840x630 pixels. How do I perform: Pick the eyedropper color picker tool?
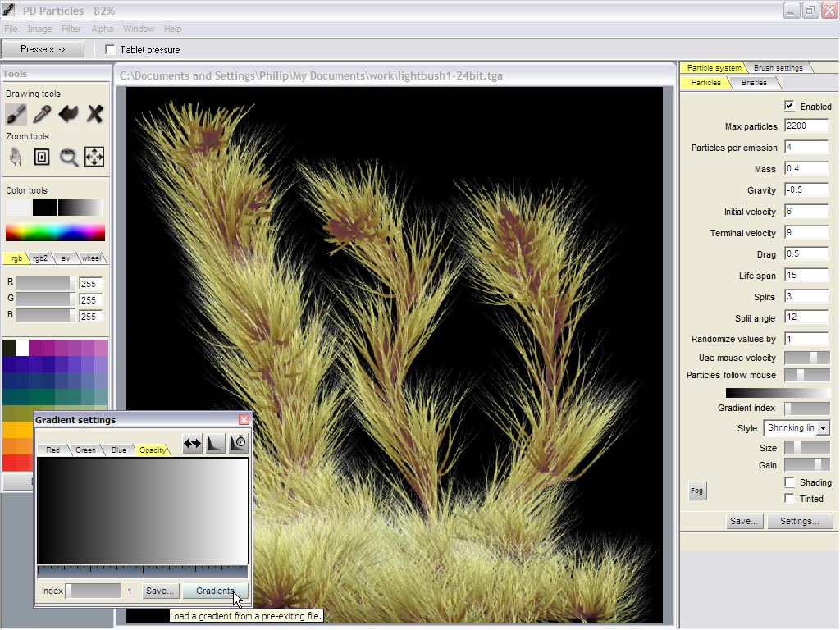point(42,114)
